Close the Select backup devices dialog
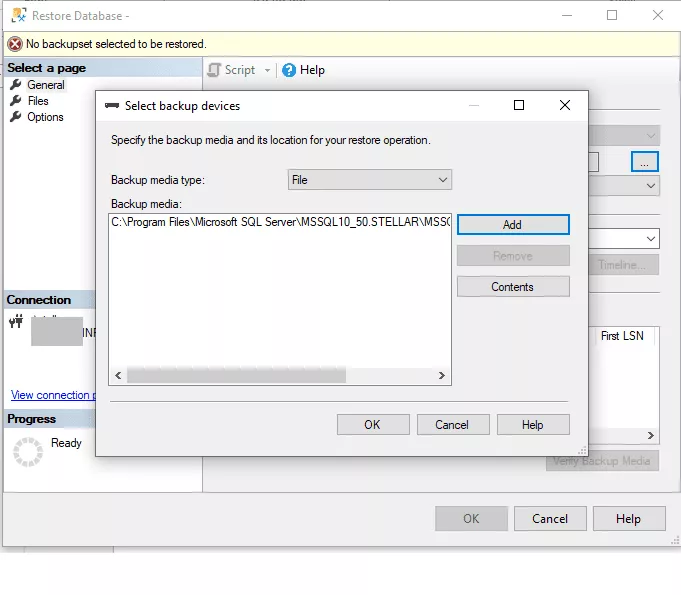 coord(565,106)
